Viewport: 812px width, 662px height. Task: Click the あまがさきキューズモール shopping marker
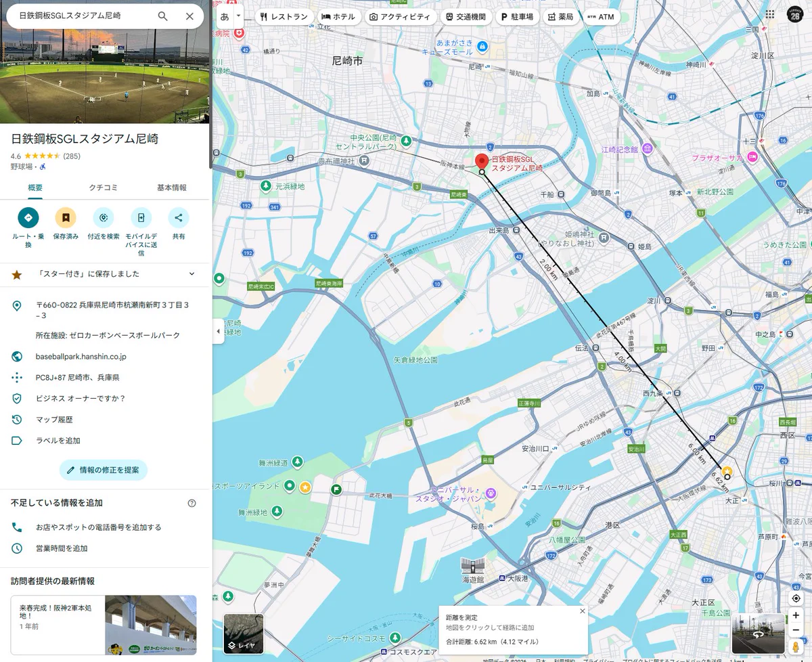(x=482, y=46)
